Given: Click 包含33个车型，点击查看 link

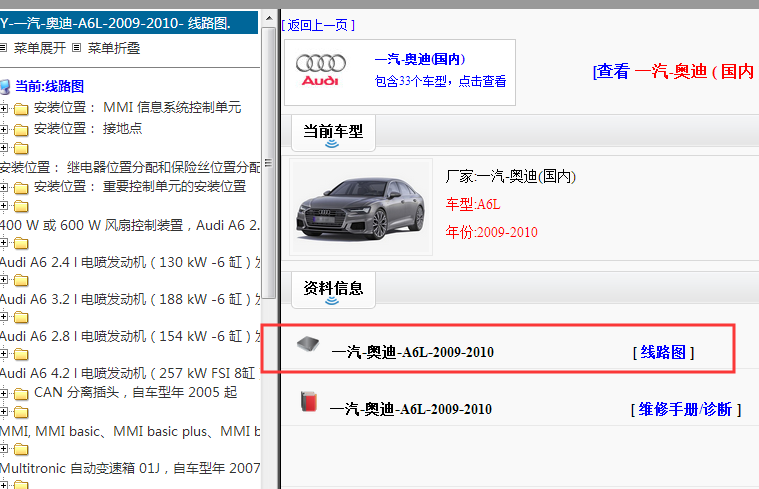Looking at the screenshot, I should click(x=440, y=81).
